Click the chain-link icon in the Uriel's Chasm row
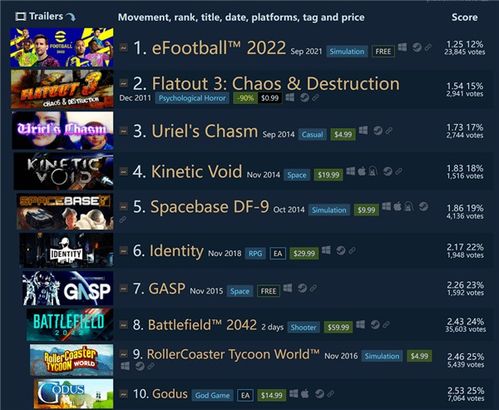Image resolution: width=499 pixels, height=410 pixels. click(389, 131)
